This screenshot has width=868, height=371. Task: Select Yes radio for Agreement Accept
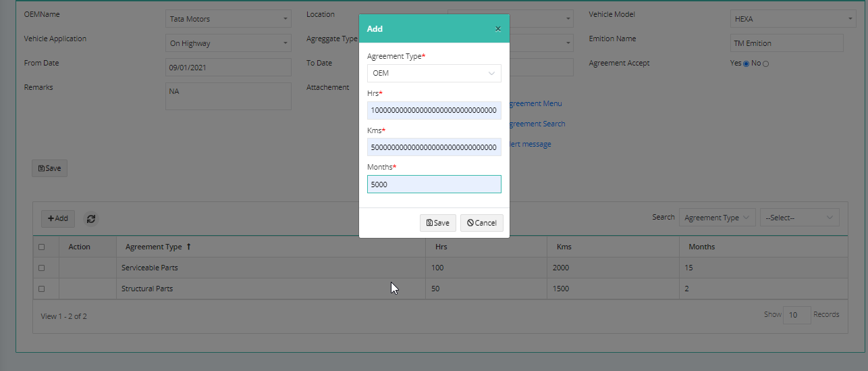click(x=746, y=64)
